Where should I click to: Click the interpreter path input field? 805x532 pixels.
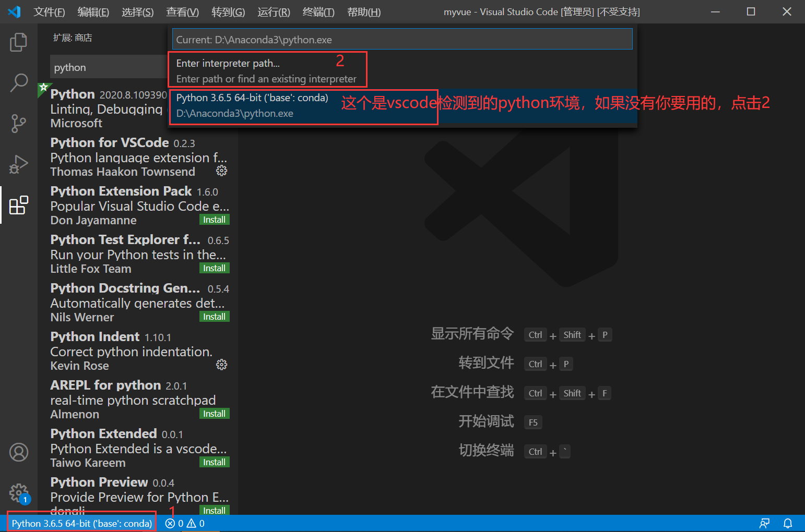402,40
